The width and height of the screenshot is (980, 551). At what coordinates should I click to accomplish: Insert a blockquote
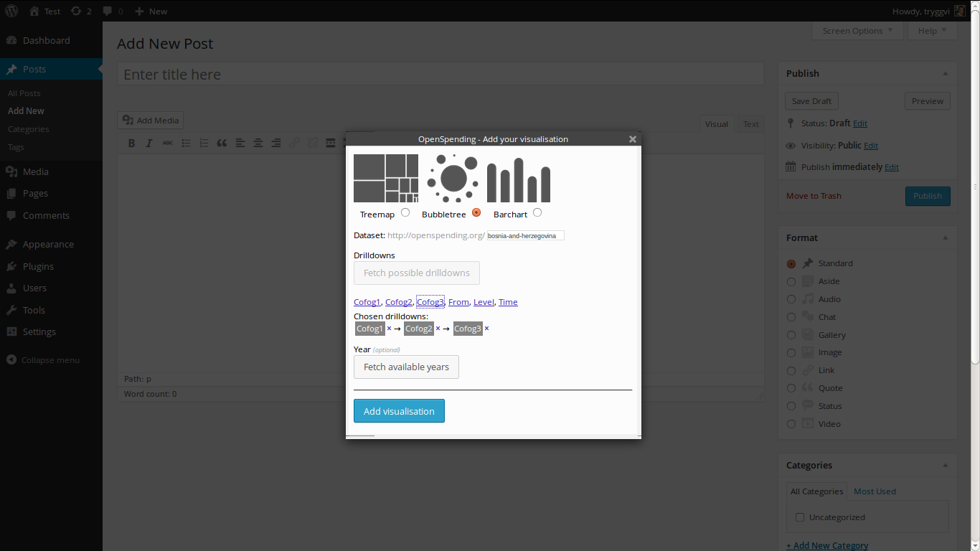point(222,143)
